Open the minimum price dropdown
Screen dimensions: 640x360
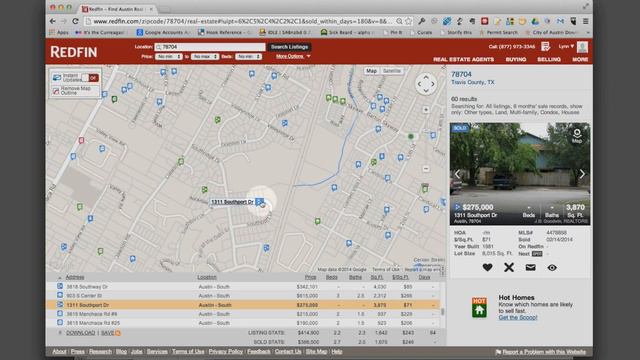coord(169,57)
